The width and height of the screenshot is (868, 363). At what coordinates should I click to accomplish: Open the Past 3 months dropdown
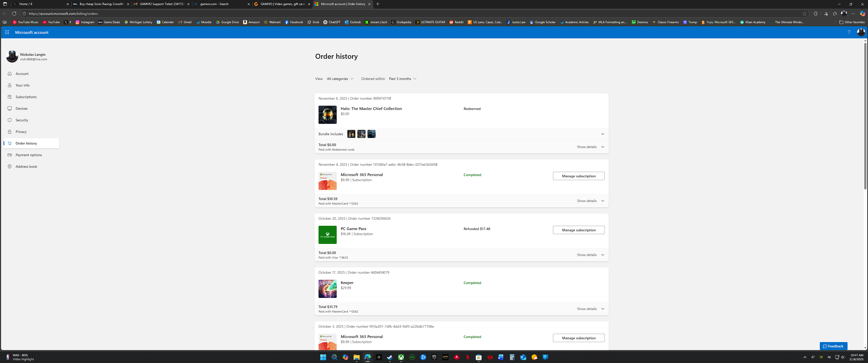(402, 78)
